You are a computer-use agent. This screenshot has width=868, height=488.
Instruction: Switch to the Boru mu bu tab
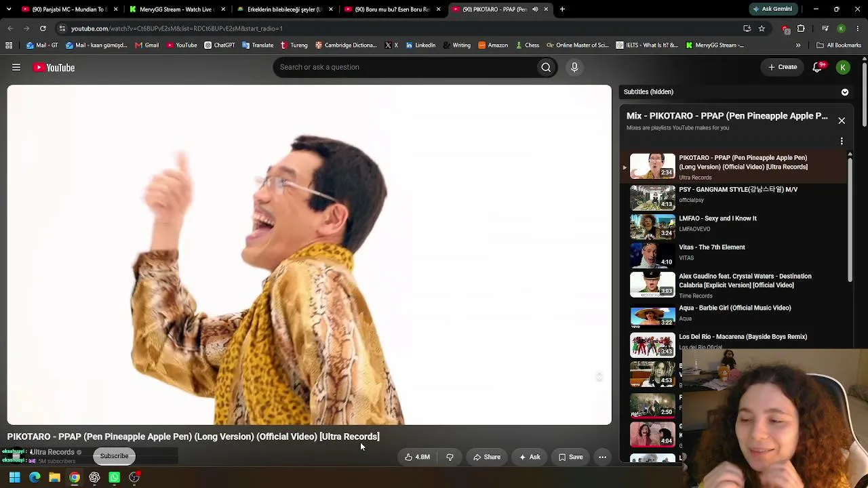(x=392, y=9)
